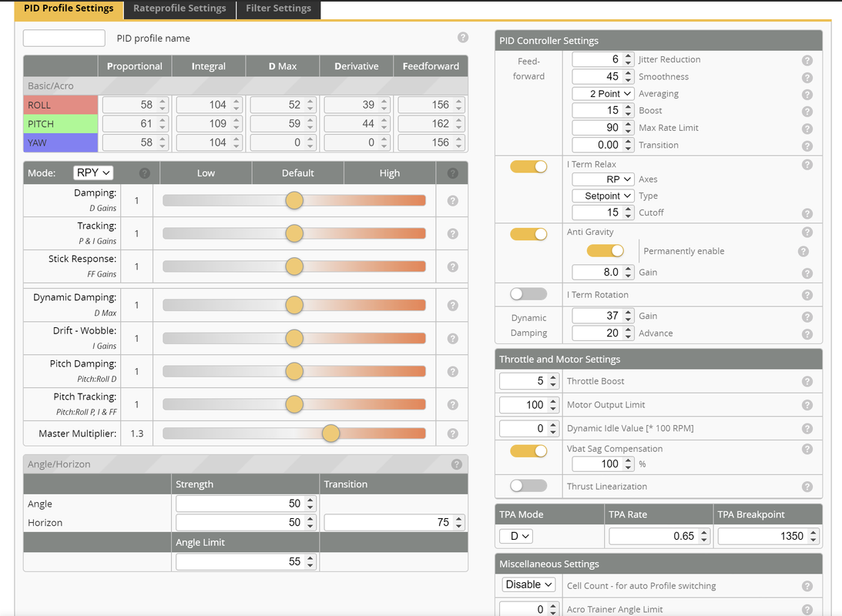
Task: Toggle Anti Gravity Permanently enable switch
Action: pos(606,250)
